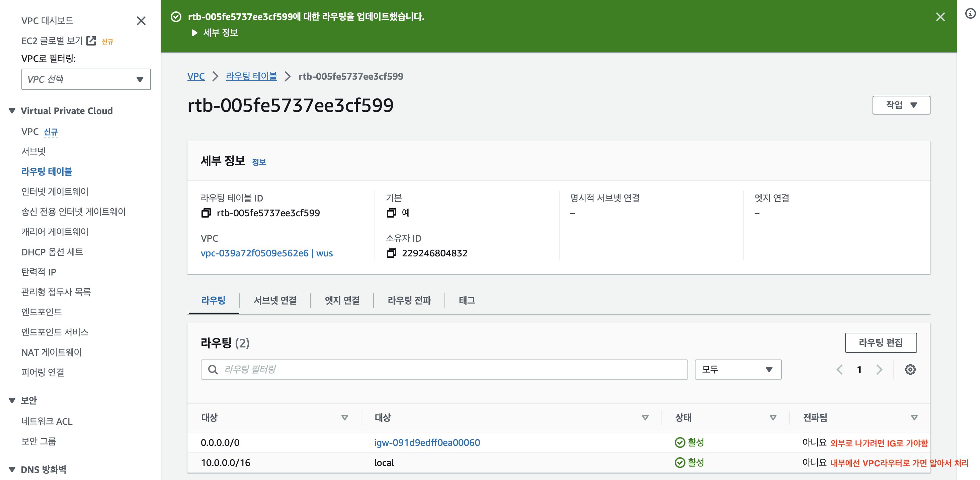Collapse the DNS 방화벽 sidebar section
The width and height of the screenshot is (980, 480).
(12, 469)
